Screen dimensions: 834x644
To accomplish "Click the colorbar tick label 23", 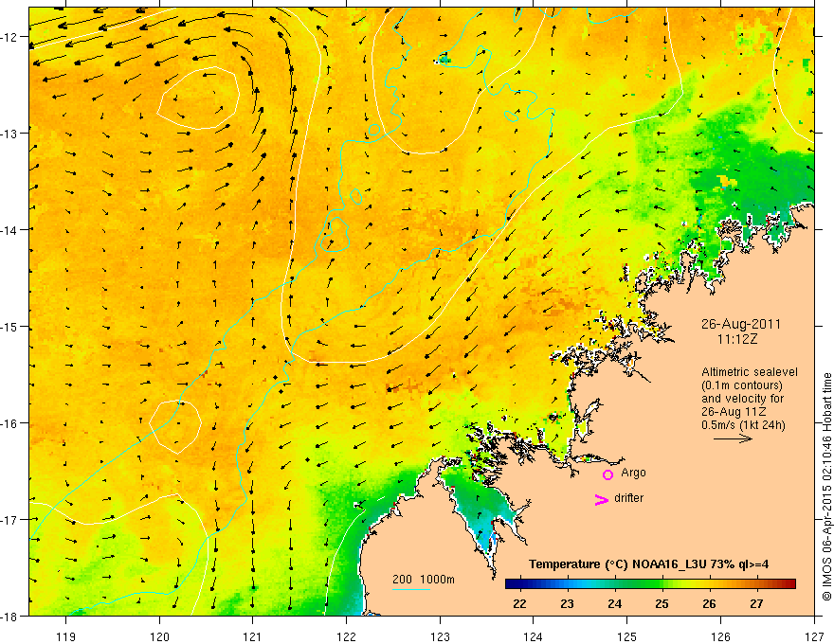I will coord(567,603).
